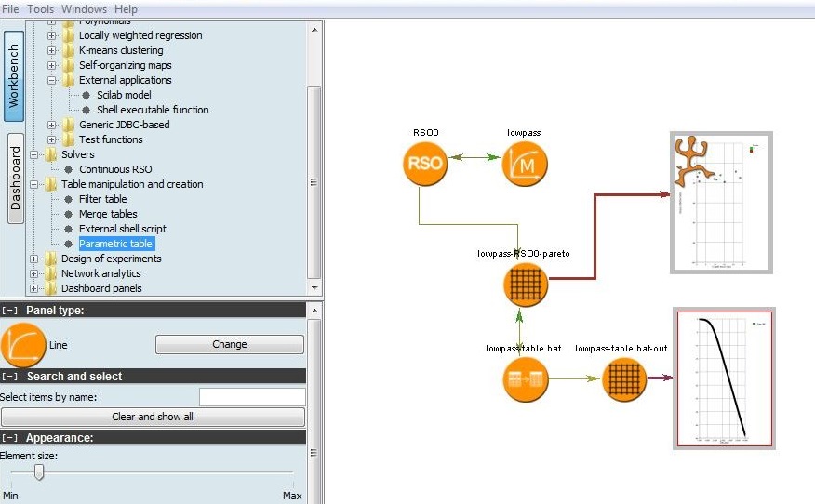
Task: Click the lowpass-RSO0-pareto table node
Action: pos(526,284)
